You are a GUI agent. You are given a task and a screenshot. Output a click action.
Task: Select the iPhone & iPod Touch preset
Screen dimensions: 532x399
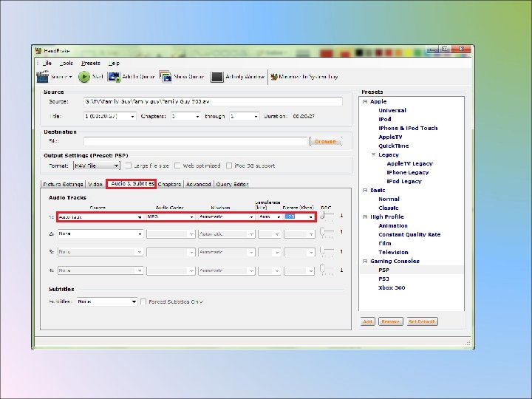click(x=408, y=129)
